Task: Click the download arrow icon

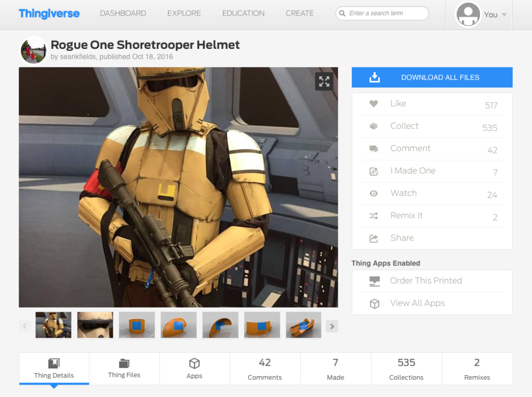Action: coord(375,77)
